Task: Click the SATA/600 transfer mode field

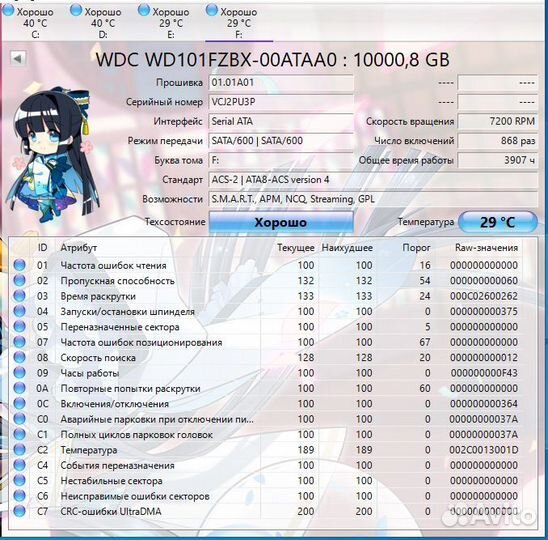Action: tap(281, 141)
